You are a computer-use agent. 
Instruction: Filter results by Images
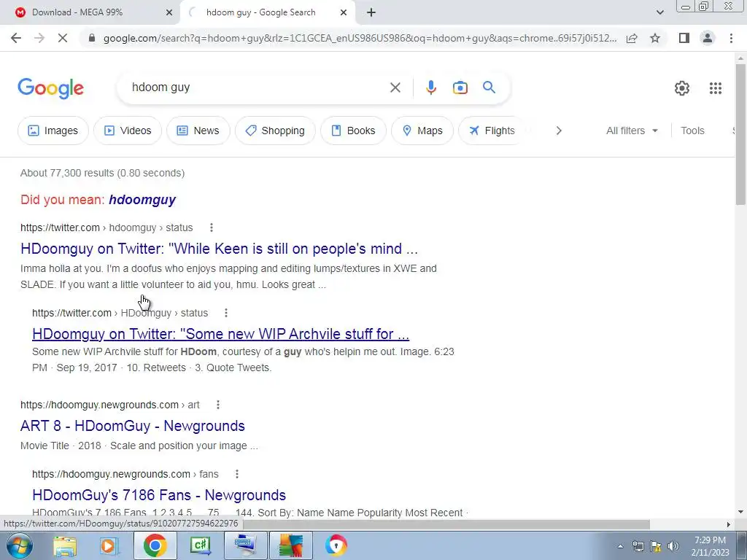click(53, 131)
